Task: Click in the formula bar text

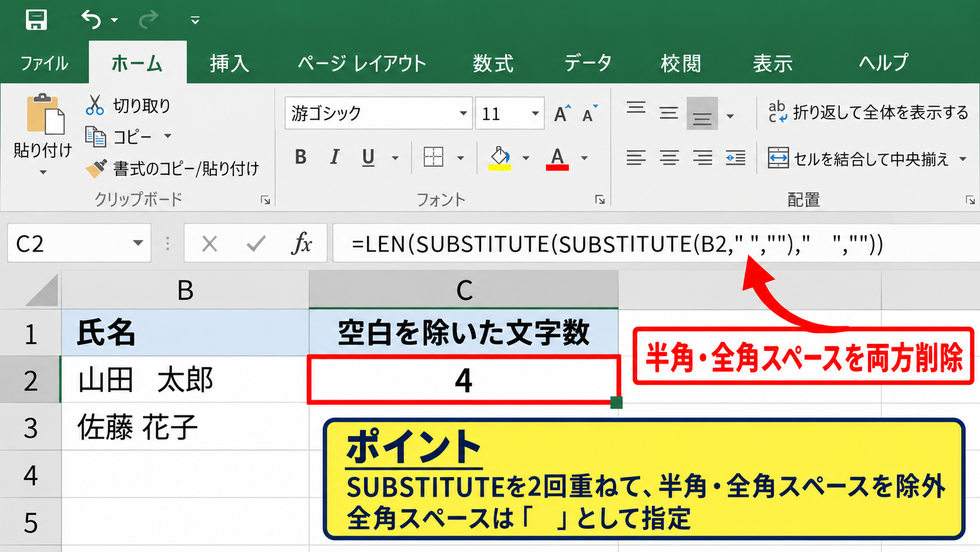Action: (617, 243)
